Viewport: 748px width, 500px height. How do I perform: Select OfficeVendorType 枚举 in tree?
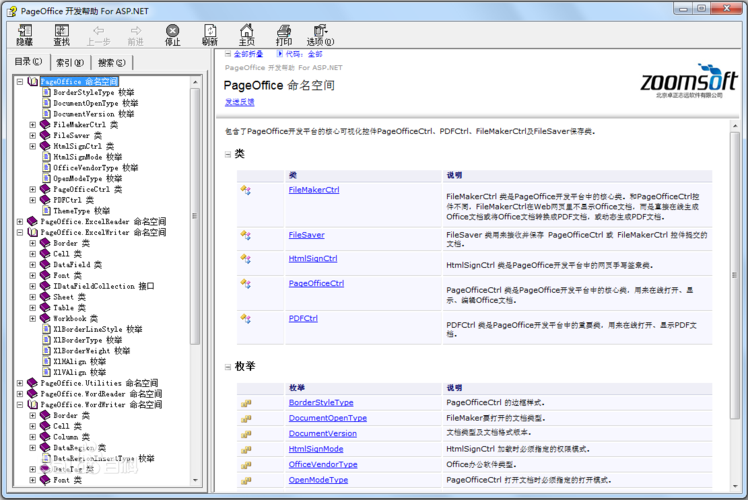[x=95, y=168]
